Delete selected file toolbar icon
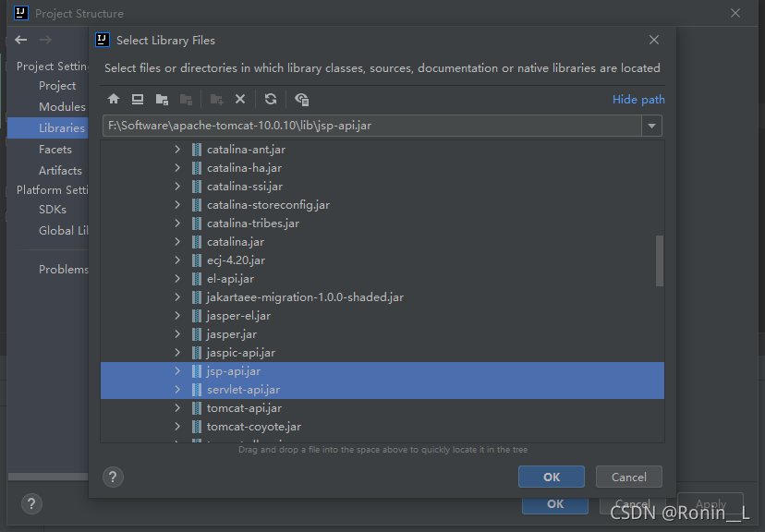Viewport: 765px width, 532px height. (x=240, y=99)
